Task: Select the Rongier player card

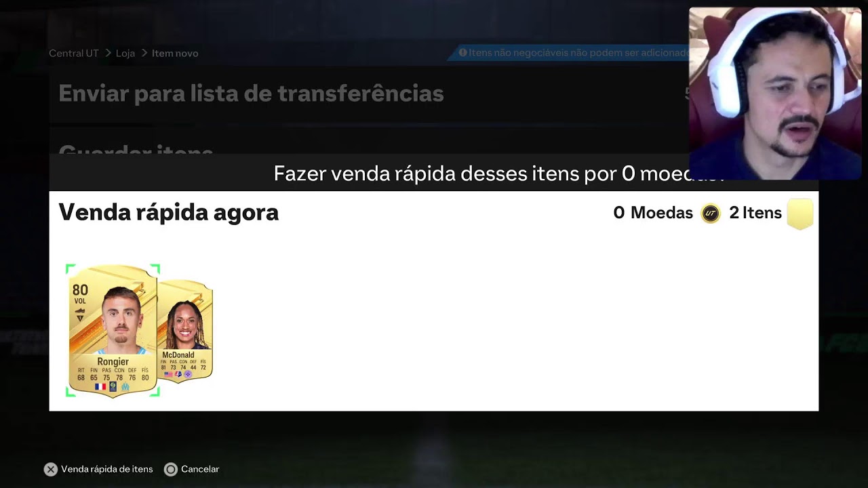Action: coord(113,330)
